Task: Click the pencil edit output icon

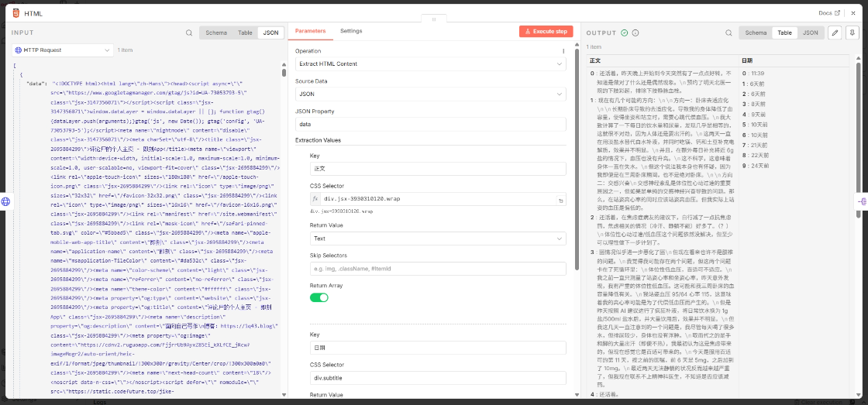Action: (x=835, y=33)
